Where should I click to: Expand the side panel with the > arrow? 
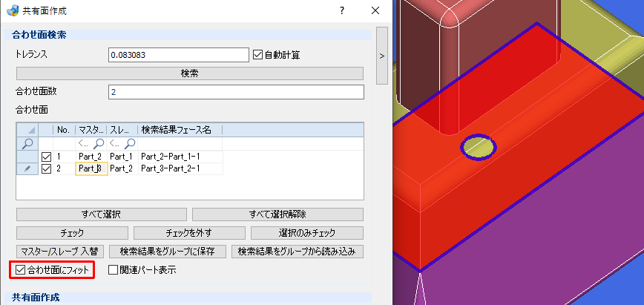[382, 56]
